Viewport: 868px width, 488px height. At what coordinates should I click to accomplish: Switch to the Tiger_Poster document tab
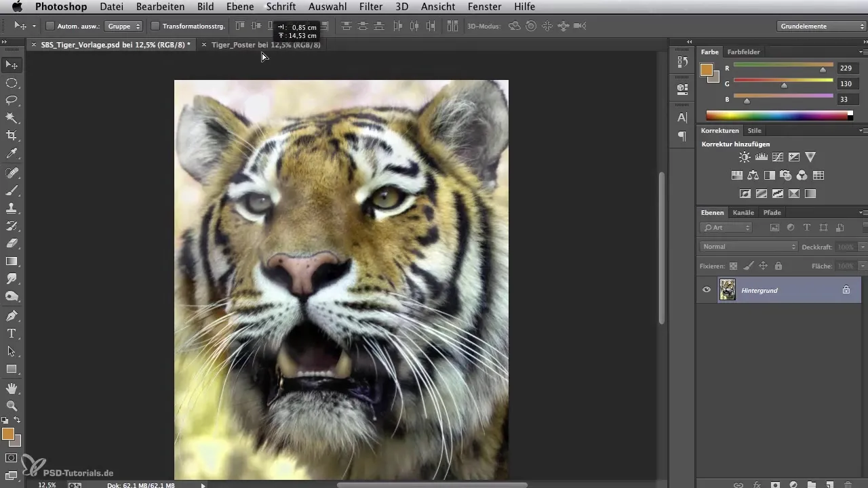266,45
